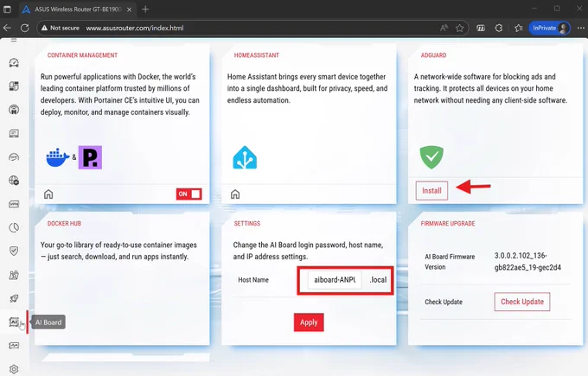The width and height of the screenshot is (588, 376).
Task: Turn off Container Management ON switch
Action: coord(189,194)
